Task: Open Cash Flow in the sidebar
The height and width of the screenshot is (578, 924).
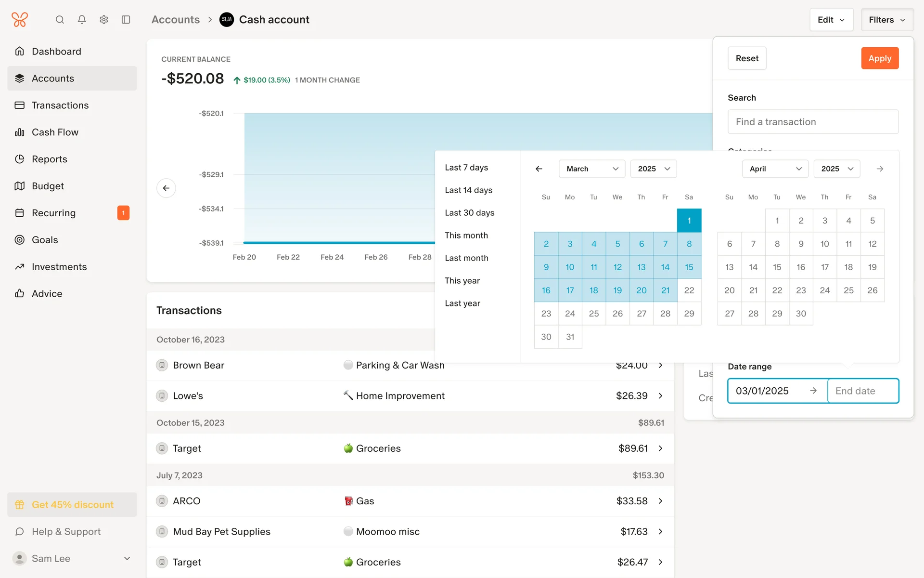Action: point(55,132)
